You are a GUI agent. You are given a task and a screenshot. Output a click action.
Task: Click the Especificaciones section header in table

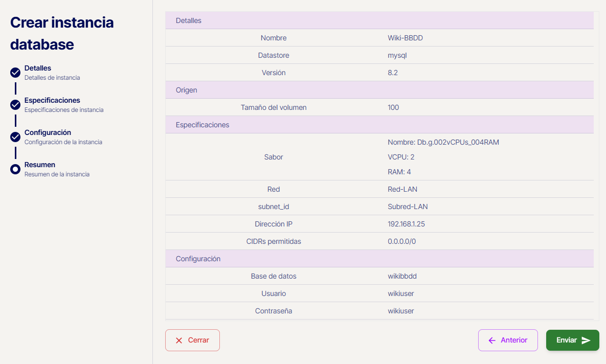point(203,125)
